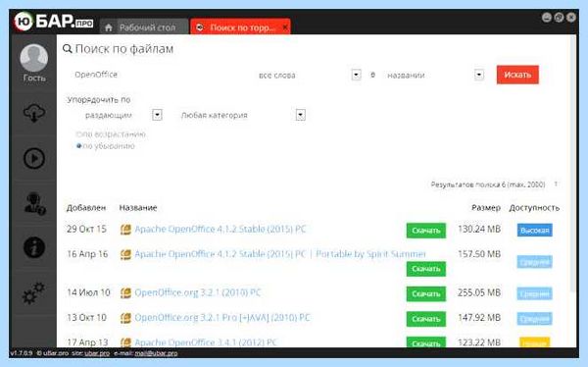Click the Доступность column header
588x367 pixels.
[534, 208]
